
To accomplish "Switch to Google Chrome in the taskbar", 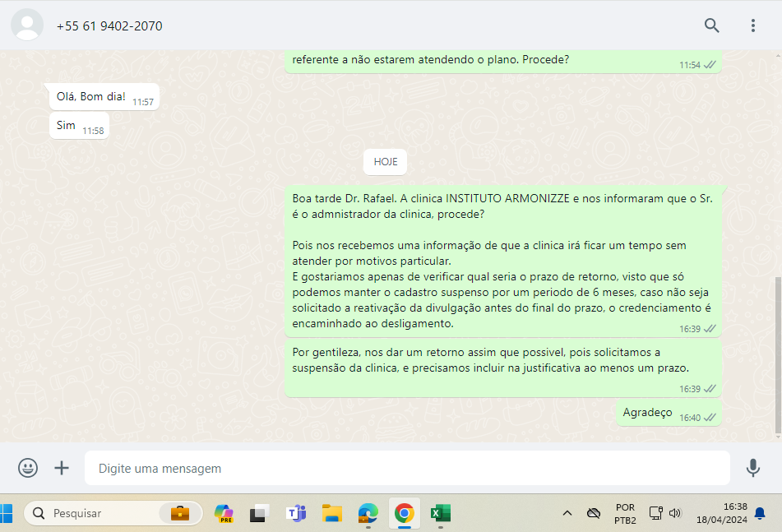I will point(405,513).
